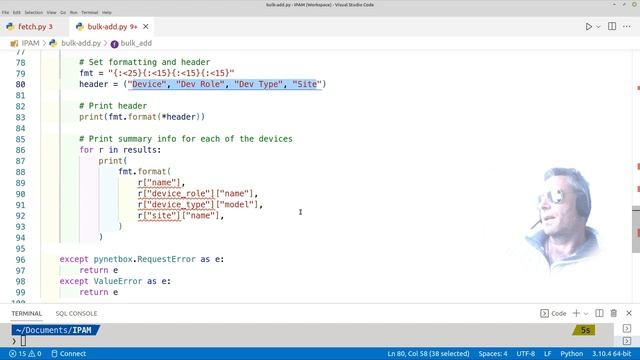Click the fmt format string line
640x360 pixels.
157,73
